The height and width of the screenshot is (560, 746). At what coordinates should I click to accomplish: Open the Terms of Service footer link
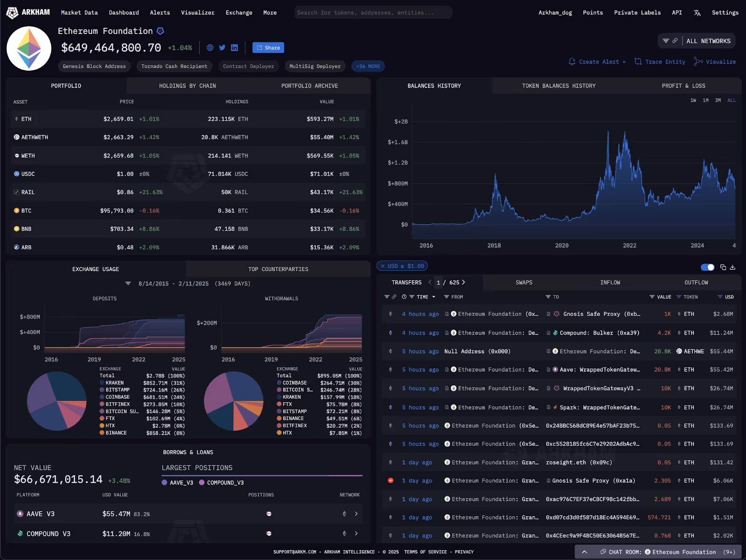coord(426,552)
